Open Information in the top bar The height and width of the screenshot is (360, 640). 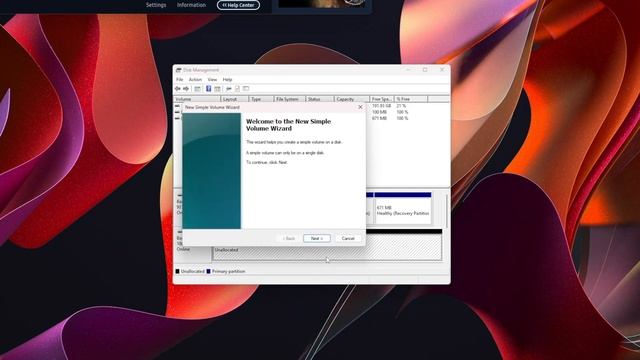tap(191, 5)
